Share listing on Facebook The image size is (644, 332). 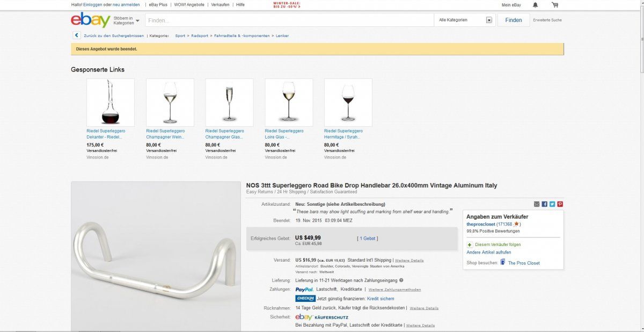coord(544,204)
